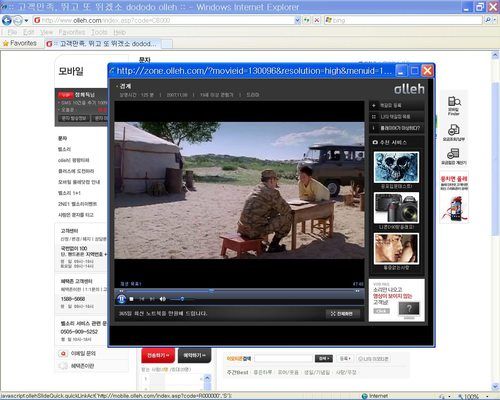
Task: Skip to next track in player
Action: pos(152,299)
